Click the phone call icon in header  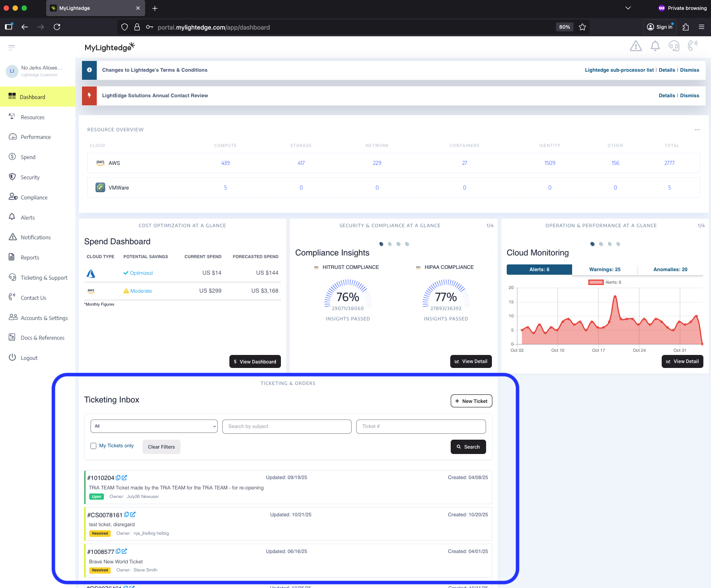(x=693, y=46)
